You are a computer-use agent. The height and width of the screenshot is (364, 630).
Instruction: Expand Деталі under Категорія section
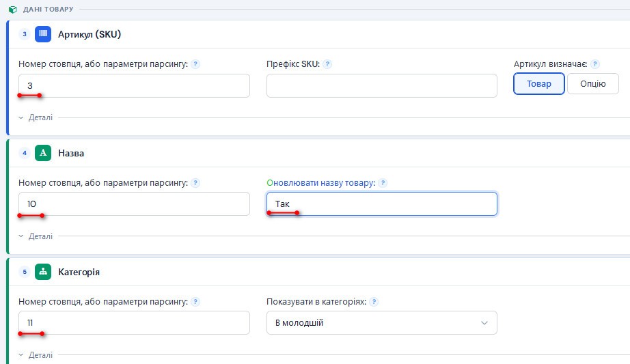(x=36, y=355)
